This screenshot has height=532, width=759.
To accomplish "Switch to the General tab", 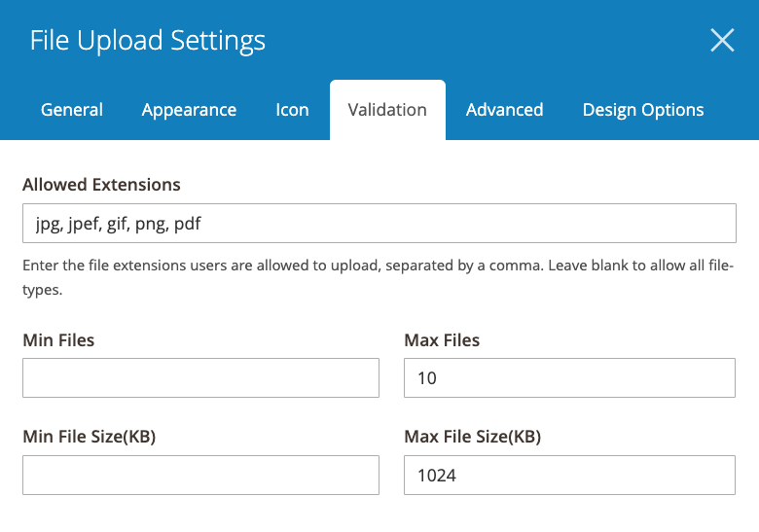I will [72, 110].
